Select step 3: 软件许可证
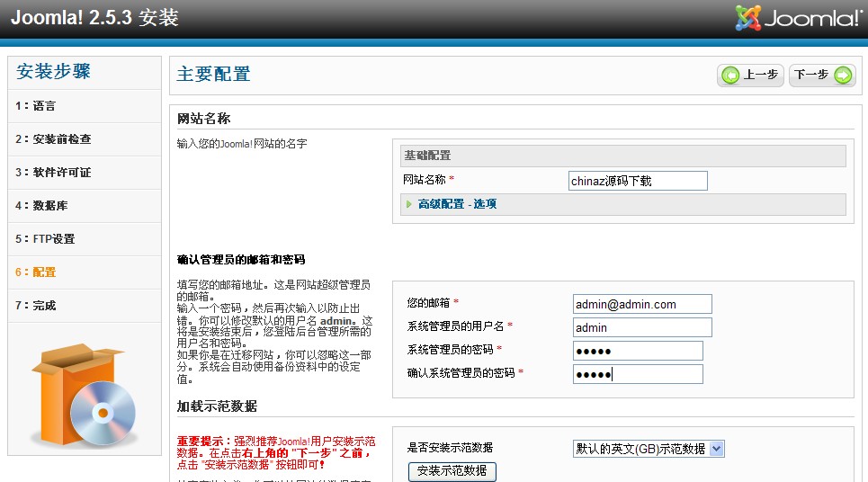 (85, 172)
